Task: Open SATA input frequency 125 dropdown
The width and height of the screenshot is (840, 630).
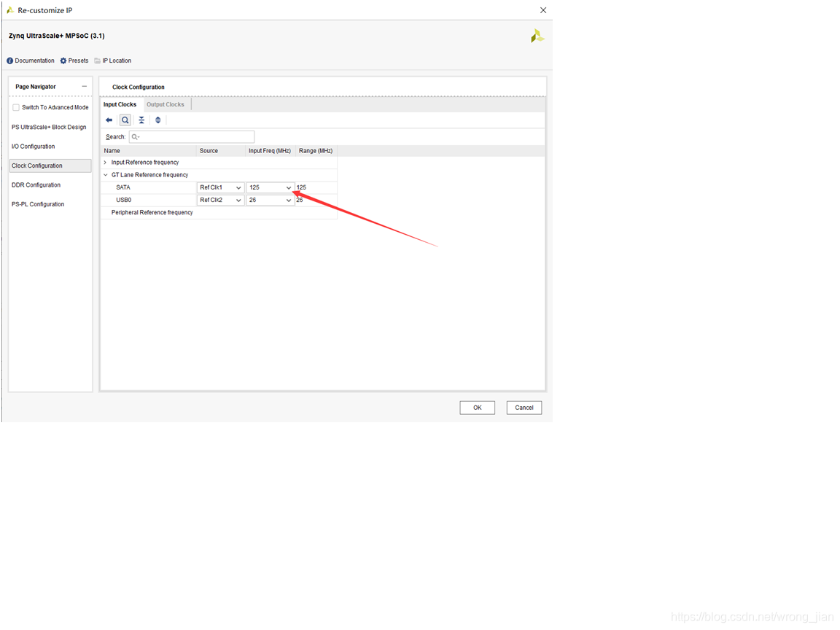Action: pyautogui.click(x=270, y=187)
